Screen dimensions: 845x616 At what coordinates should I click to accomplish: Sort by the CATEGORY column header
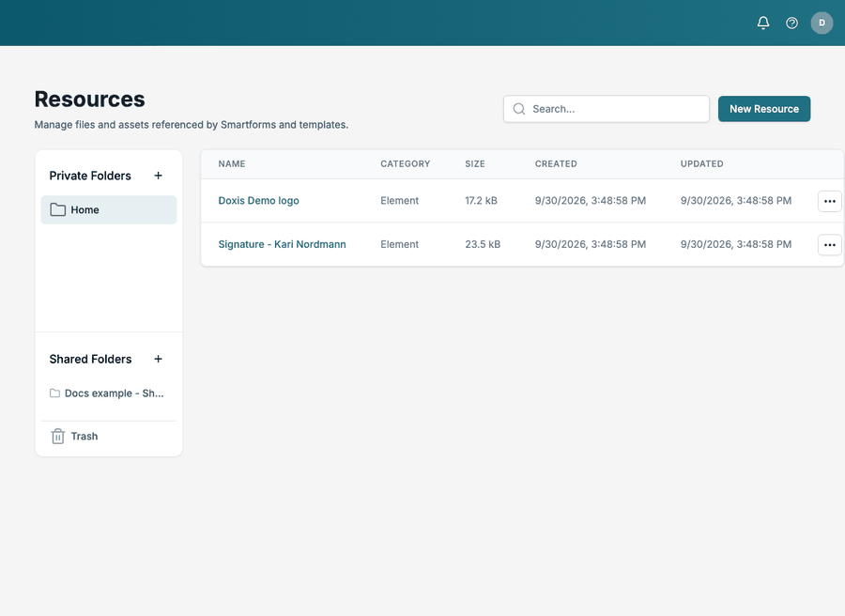click(x=406, y=163)
